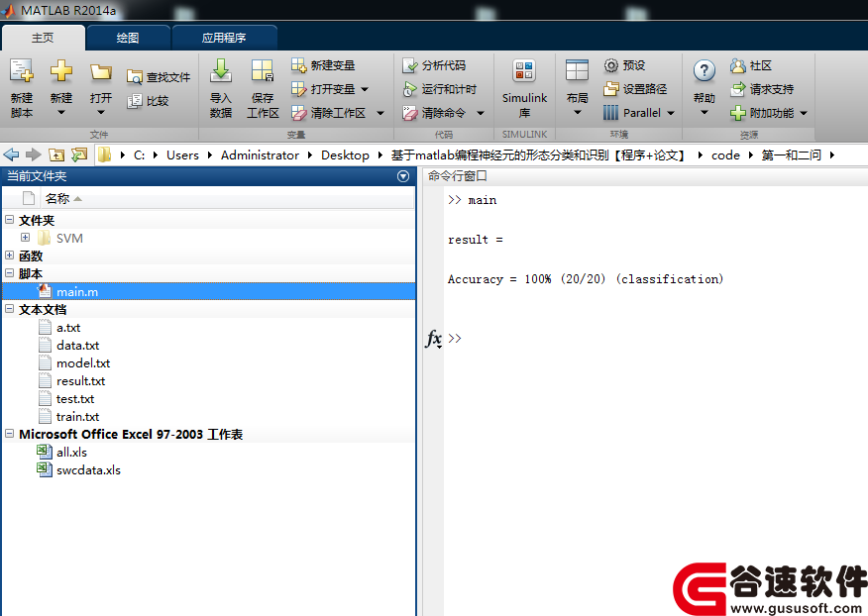Screen dimensions: 868x616
Task: Click C: in the path bar
Action: (x=139, y=154)
